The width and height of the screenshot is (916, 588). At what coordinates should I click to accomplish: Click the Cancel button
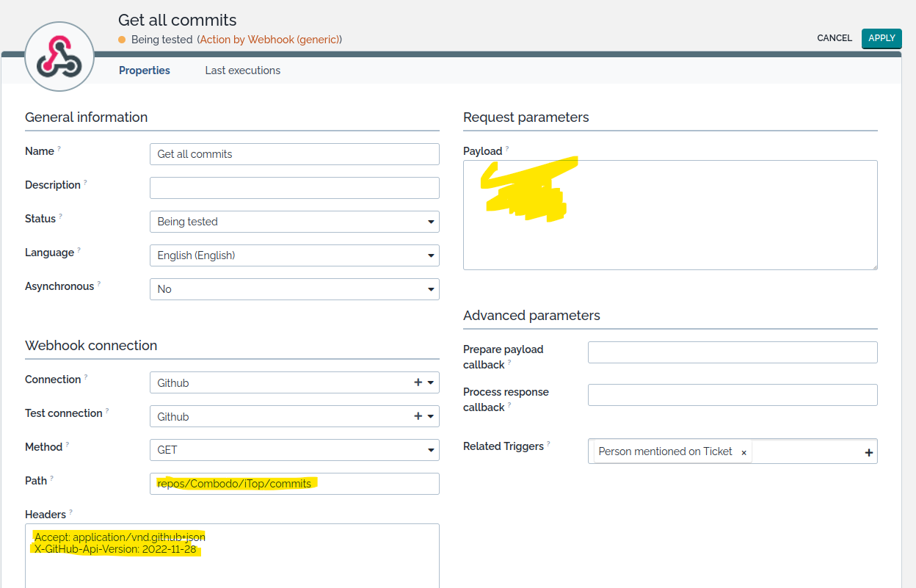tap(835, 38)
